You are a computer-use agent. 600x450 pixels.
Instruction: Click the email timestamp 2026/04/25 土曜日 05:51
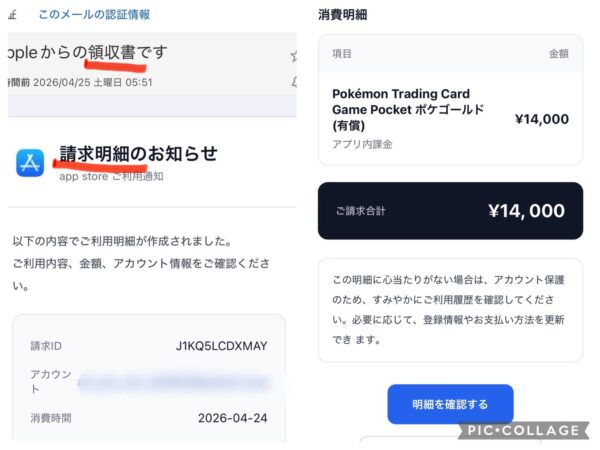93,82
